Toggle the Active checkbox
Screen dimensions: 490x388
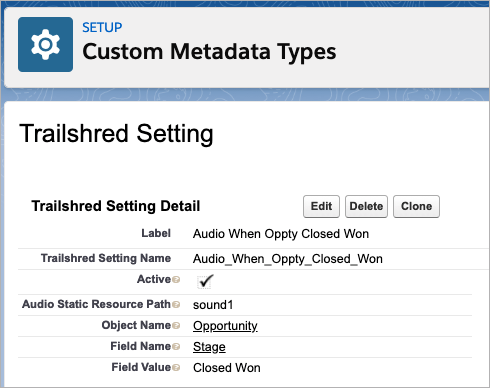point(204,282)
